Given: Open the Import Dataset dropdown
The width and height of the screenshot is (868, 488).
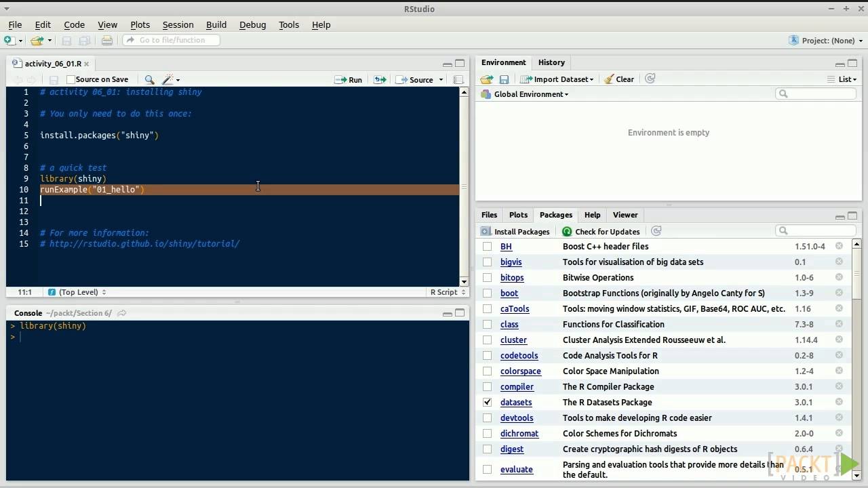Looking at the screenshot, I should click(x=557, y=79).
